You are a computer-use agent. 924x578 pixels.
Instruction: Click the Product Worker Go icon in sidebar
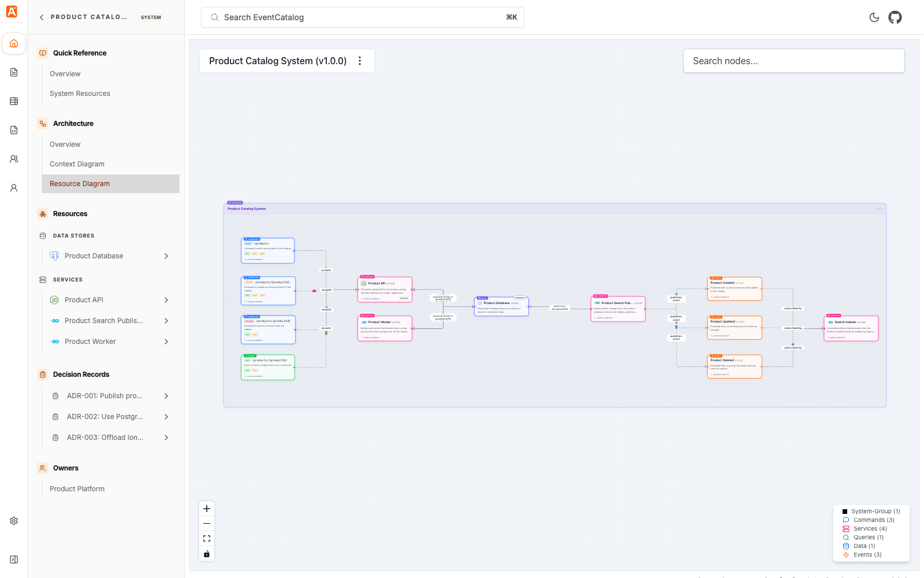click(x=55, y=342)
